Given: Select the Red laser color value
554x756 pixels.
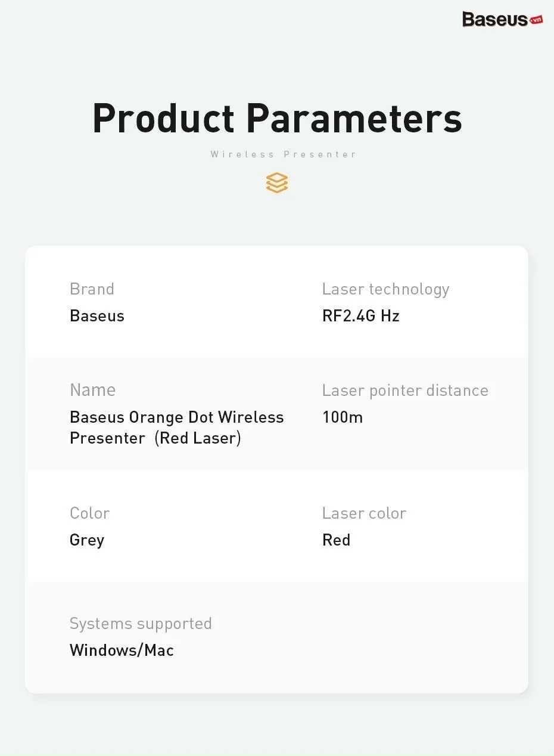Looking at the screenshot, I should (336, 540).
